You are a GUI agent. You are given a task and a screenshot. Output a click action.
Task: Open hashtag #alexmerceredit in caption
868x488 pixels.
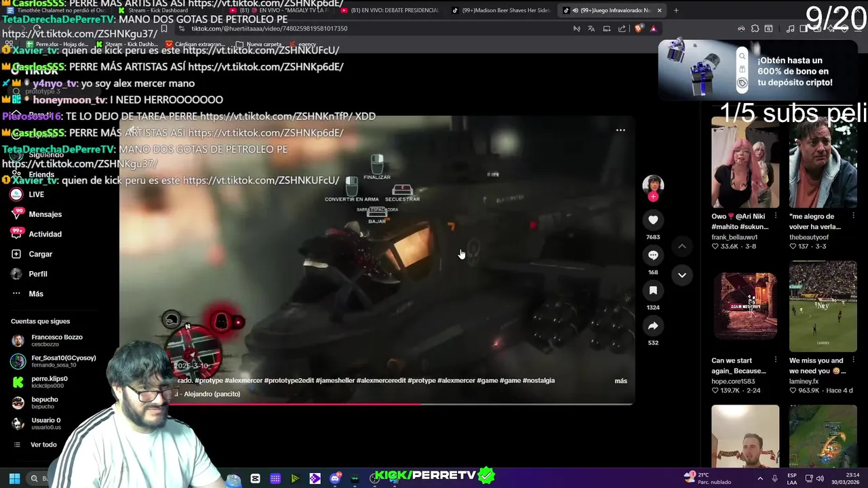click(x=381, y=381)
